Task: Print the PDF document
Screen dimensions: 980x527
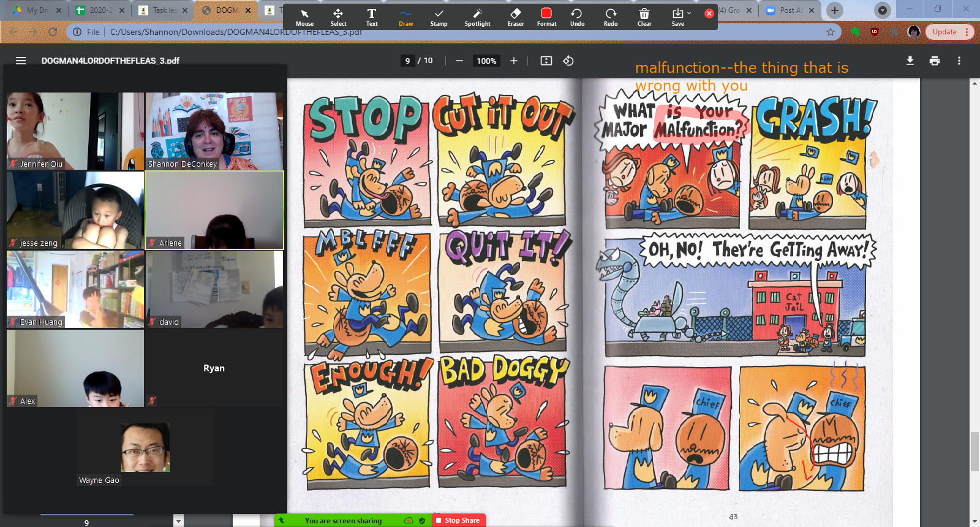Action: click(935, 61)
